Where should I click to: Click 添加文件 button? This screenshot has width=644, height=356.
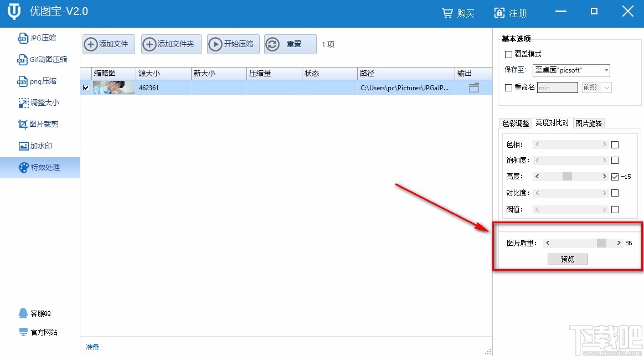click(x=109, y=44)
